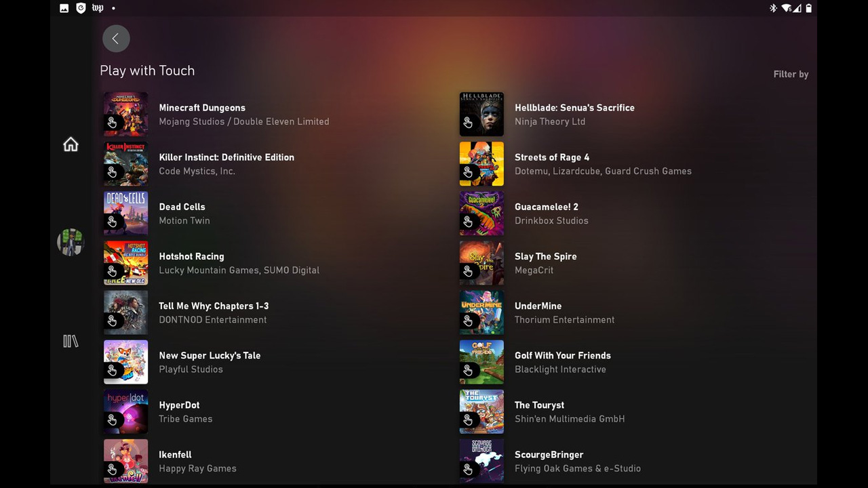This screenshot has height=488, width=868.
Task: Tap the Hotshot Racing cover art
Action: coord(125,262)
